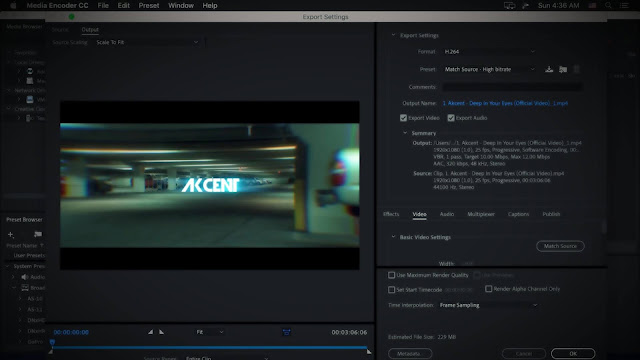This screenshot has width=640, height=360.
Task: Click the screen mirroring menu bar icon
Action: [x=509, y=5]
